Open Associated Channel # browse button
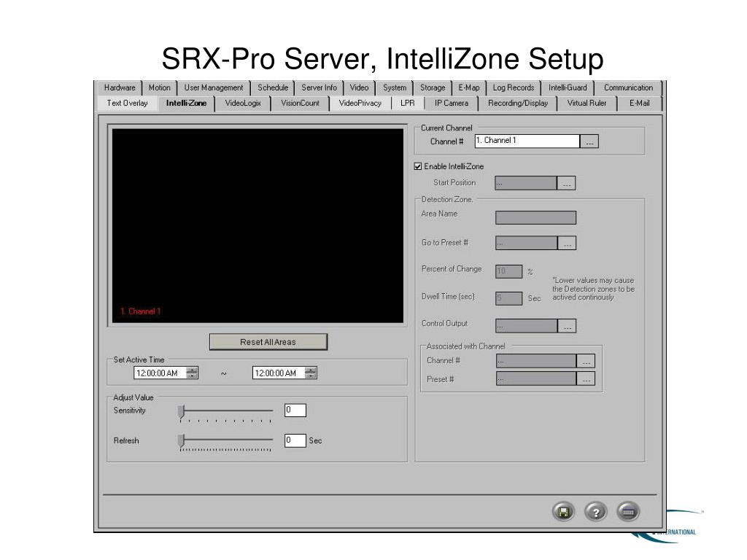The width and height of the screenshot is (747, 560). (586, 361)
